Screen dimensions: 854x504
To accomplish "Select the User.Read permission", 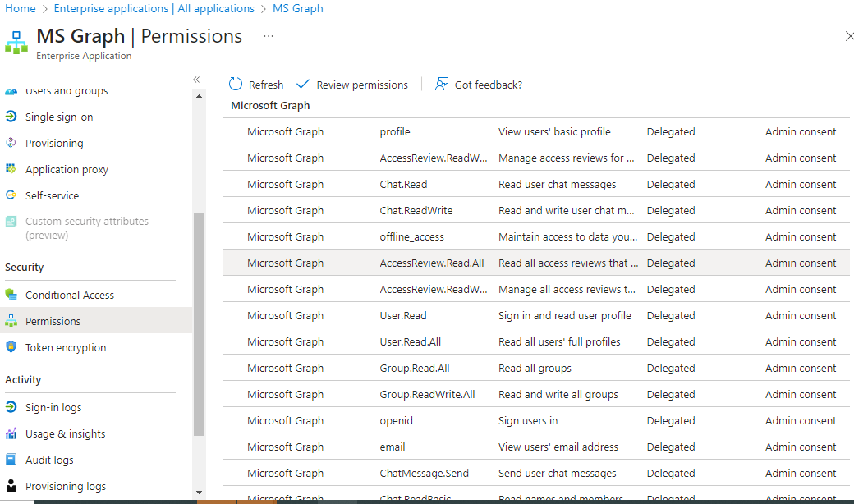I will [x=536, y=315].
